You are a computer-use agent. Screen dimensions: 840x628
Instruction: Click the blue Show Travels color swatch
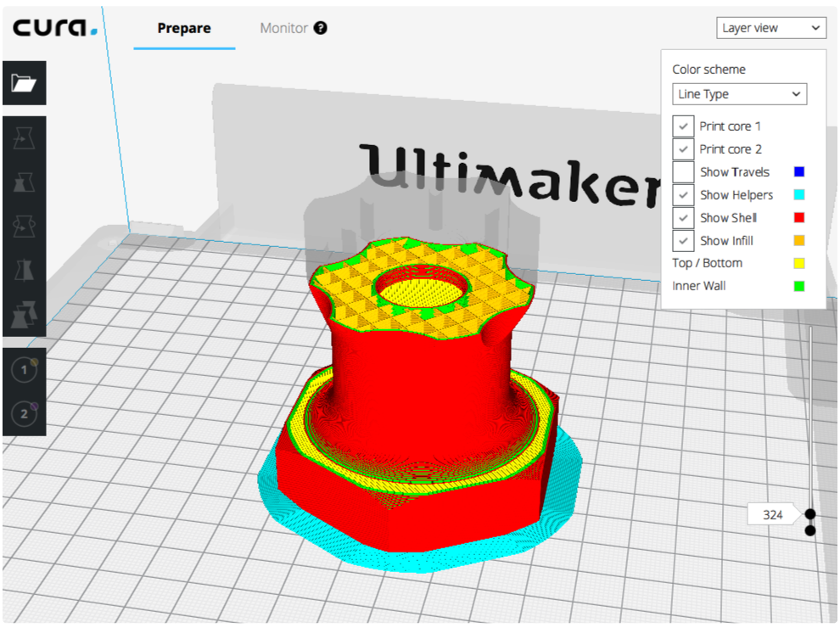coord(799,171)
